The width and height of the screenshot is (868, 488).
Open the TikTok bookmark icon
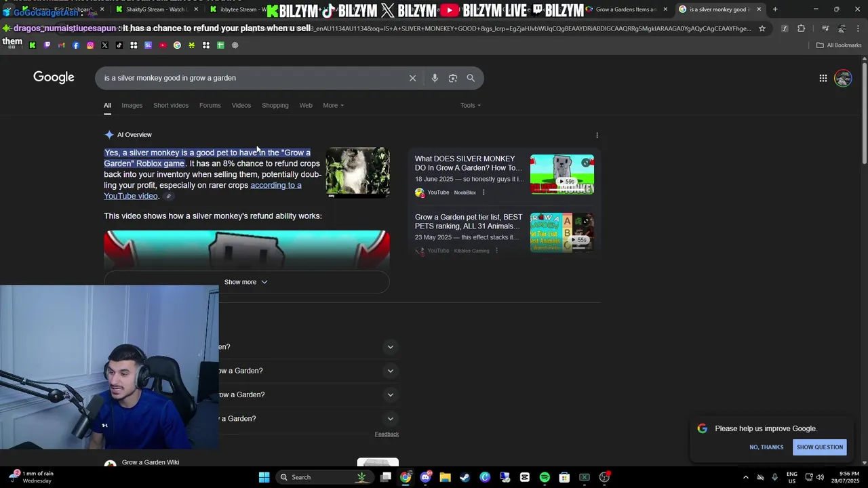pos(119,45)
